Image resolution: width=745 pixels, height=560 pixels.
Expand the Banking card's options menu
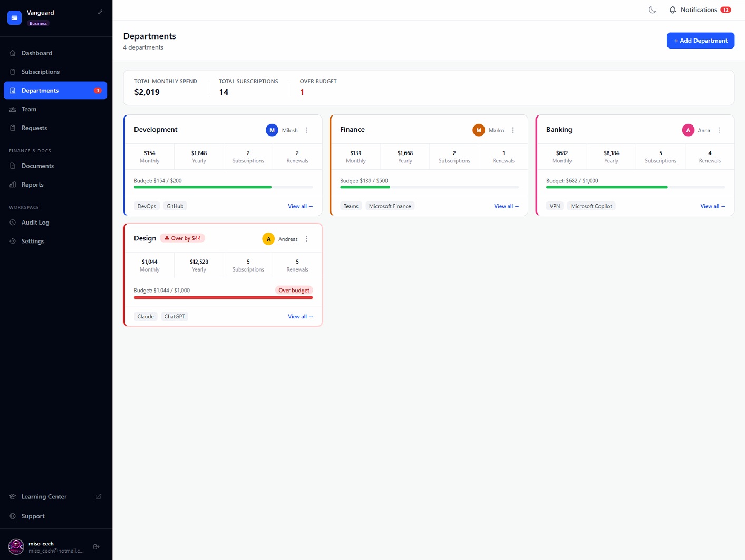[719, 130]
